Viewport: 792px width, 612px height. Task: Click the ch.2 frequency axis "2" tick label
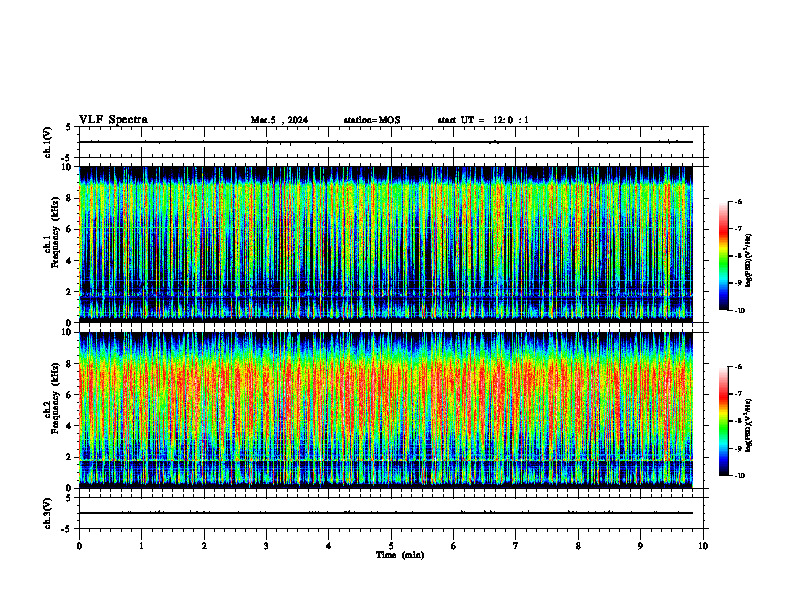(70, 457)
